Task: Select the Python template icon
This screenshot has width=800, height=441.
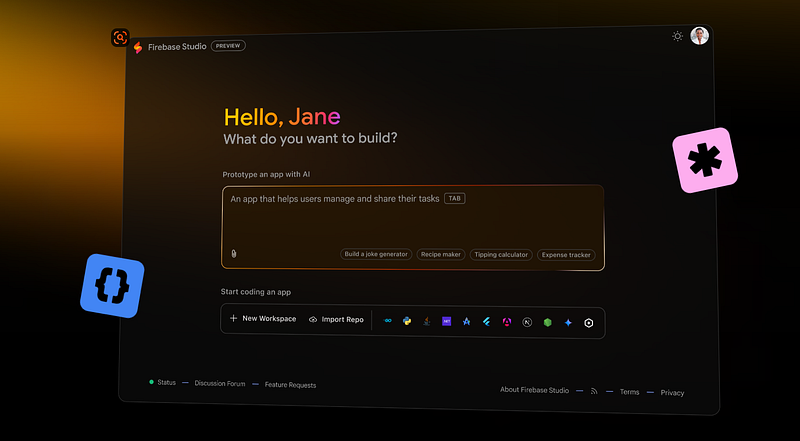Action: click(x=407, y=321)
